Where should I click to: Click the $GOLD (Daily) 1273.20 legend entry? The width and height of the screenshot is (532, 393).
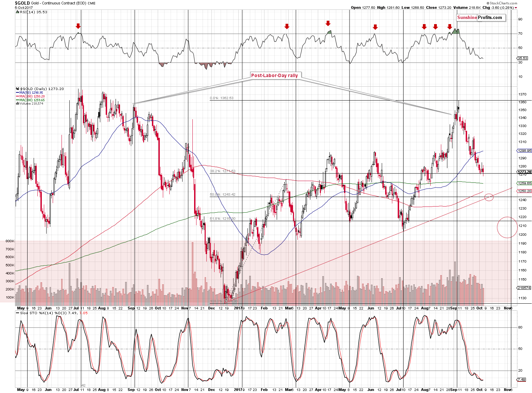(x=40, y=89)
